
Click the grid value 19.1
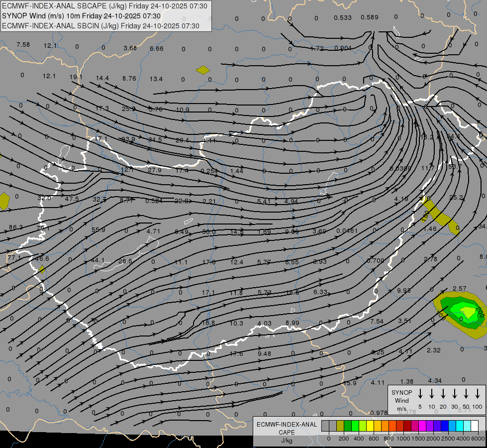(76, 77)
